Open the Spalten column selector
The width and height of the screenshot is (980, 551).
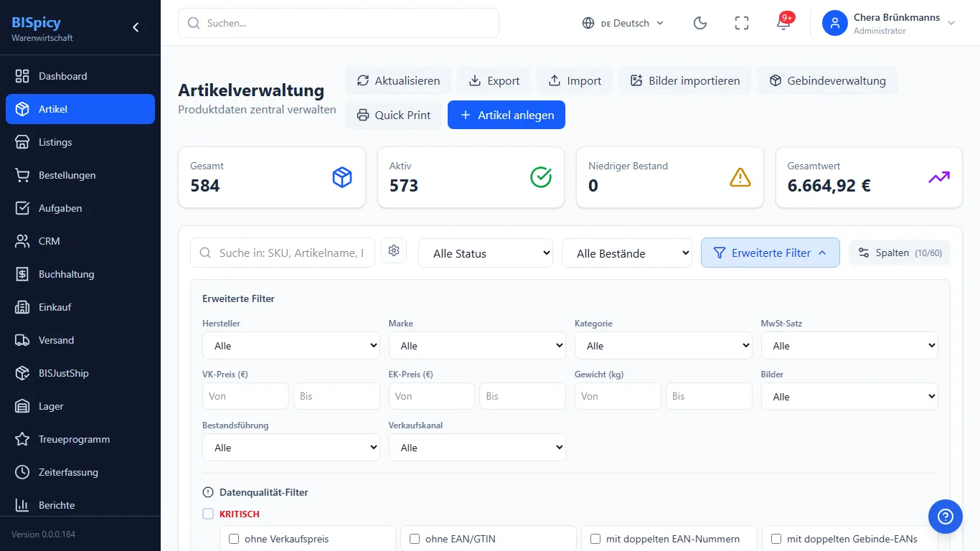point(900,253)
